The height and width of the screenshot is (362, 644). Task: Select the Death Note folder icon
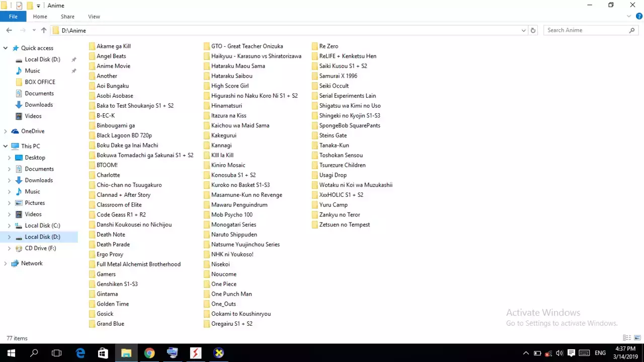[92, 235]
